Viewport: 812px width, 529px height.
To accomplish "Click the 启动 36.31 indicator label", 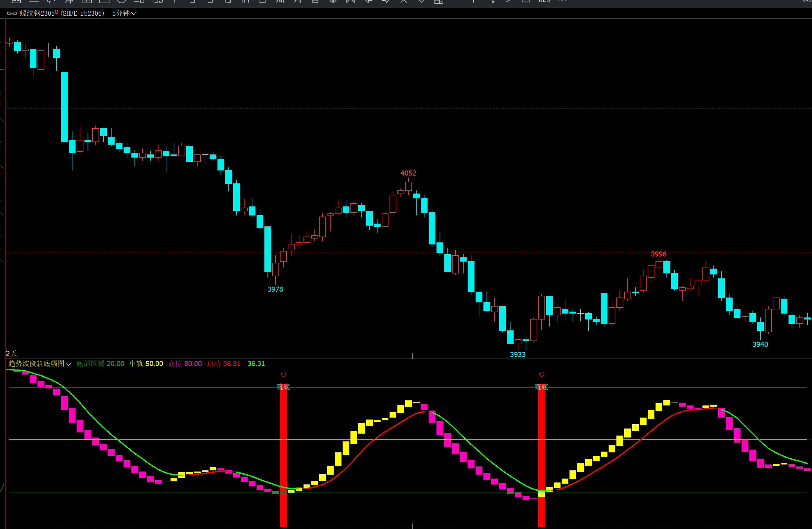I will tap(224, 364).
